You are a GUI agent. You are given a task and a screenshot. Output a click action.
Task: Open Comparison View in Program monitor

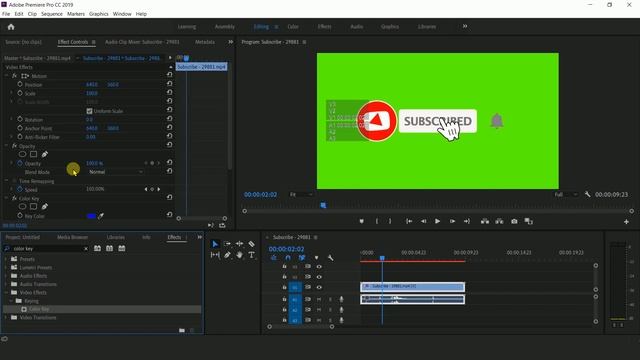(529, 221)
